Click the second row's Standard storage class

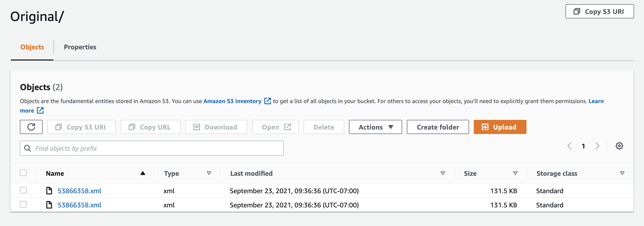[549, 205]
